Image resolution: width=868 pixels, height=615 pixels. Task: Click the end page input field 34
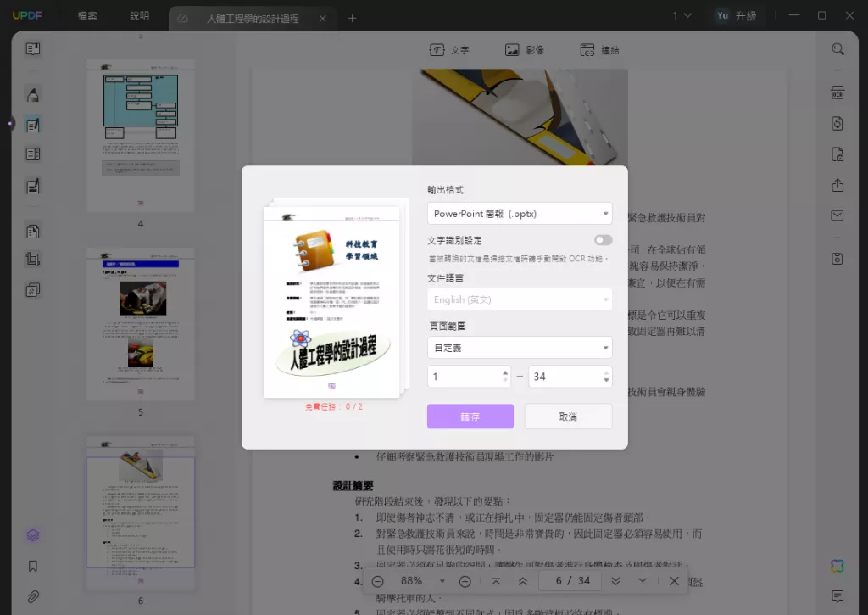pos(565,376)
